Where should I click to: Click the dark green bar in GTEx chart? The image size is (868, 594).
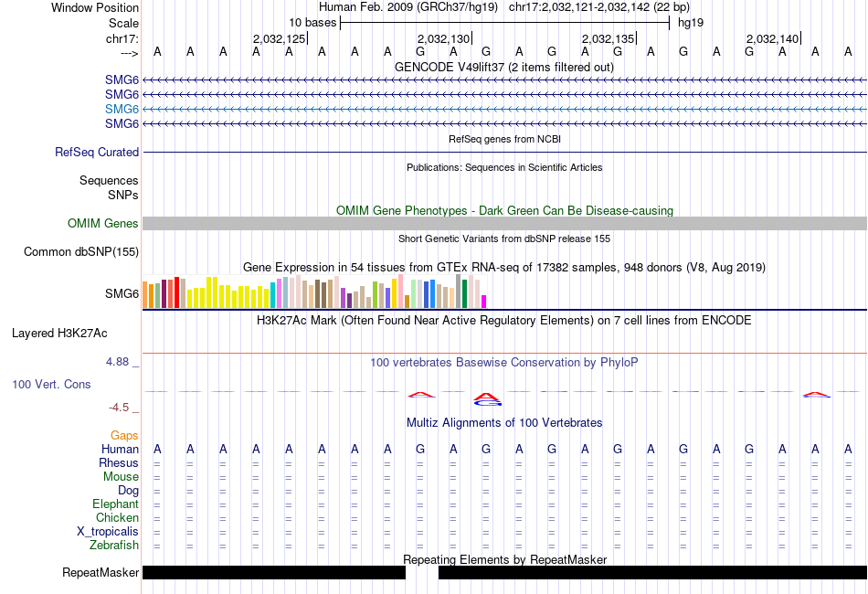coord(464,294)
